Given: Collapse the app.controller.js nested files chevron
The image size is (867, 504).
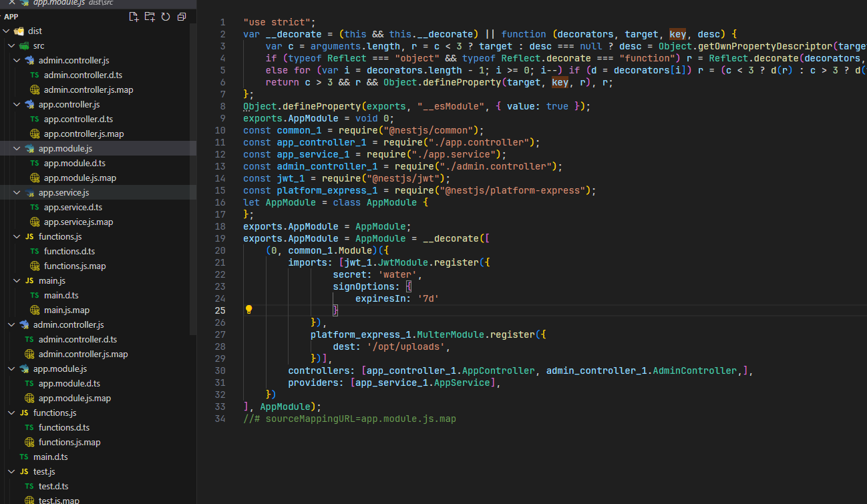Looking at the screenshot, I should (17, 105).
